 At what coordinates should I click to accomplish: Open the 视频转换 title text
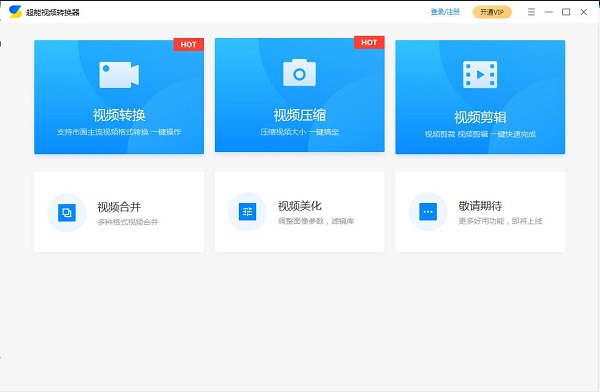click(x=119, y=115)
